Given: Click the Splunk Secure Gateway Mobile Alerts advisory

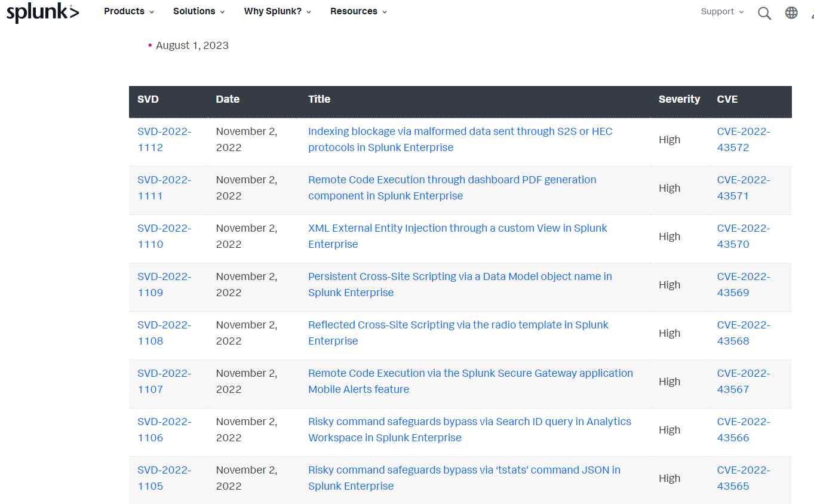Looking at the screenshot, I should [x=470, y=381].
